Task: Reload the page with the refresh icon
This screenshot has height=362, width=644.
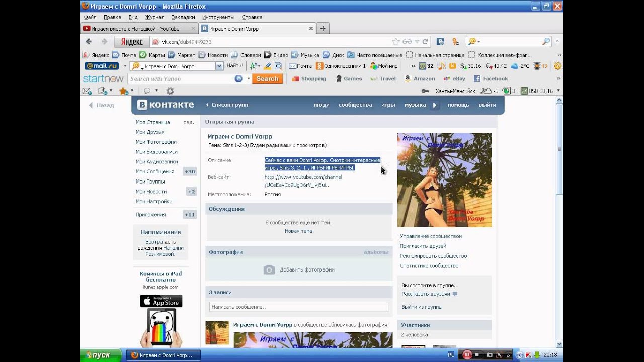Action: coord(425,42)
